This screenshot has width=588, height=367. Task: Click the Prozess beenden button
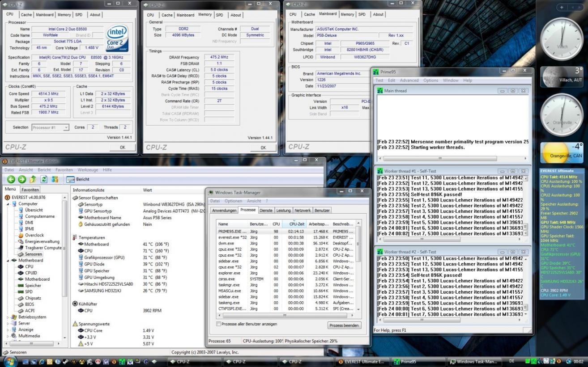tap(344, 325)
